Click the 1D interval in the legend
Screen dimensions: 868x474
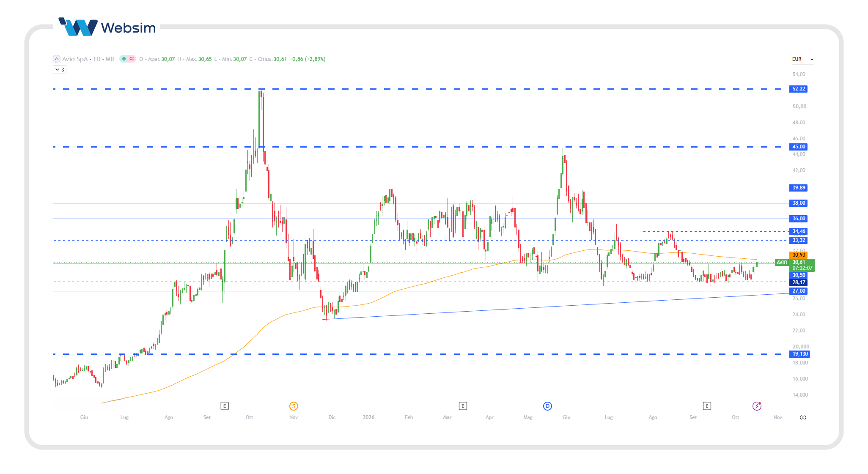[x=97, y=59]
